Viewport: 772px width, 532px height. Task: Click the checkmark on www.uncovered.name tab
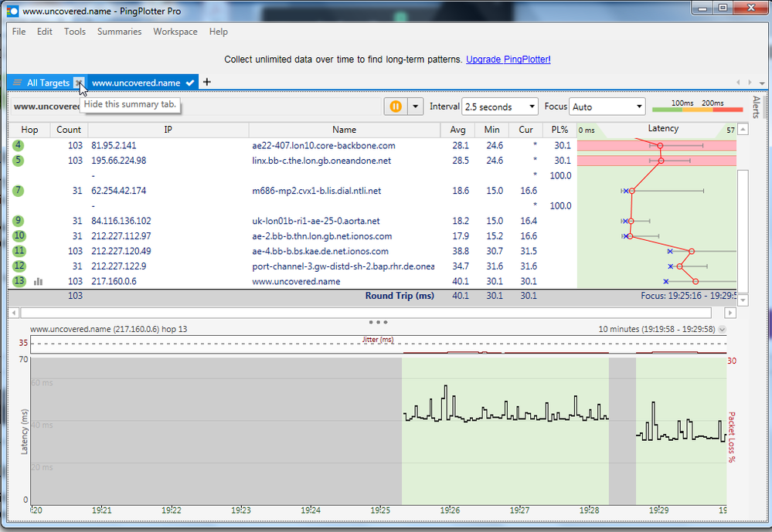190,83
